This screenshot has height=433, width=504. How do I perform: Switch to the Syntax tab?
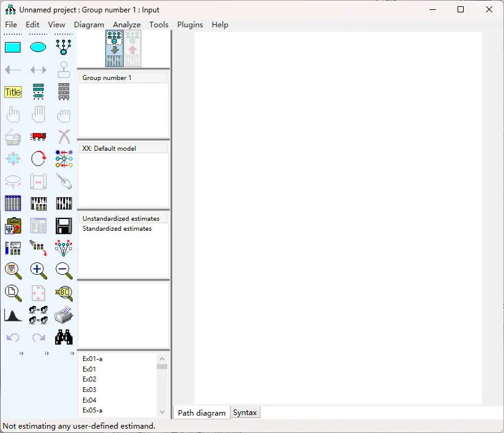point(245,413)
